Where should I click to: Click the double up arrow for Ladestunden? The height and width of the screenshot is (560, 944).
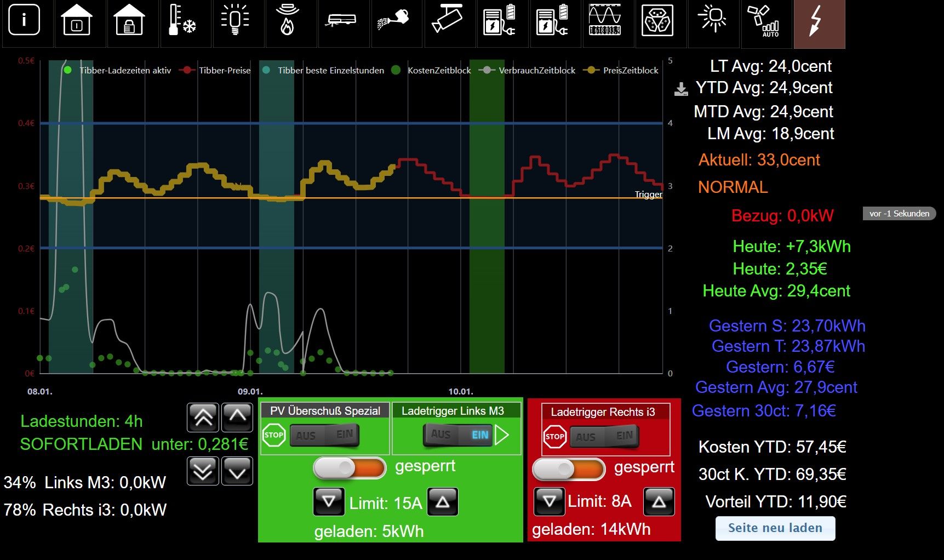click(x=203, y=418)
